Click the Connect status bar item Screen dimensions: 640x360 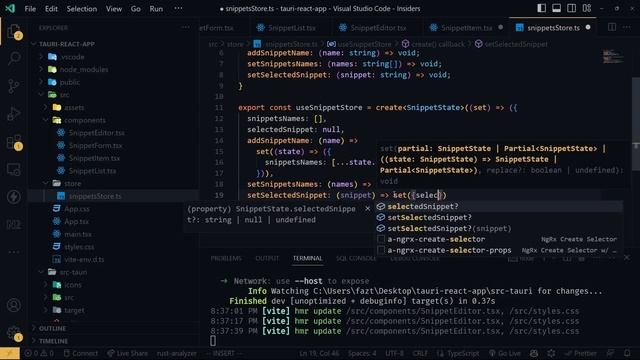point(80,353)
